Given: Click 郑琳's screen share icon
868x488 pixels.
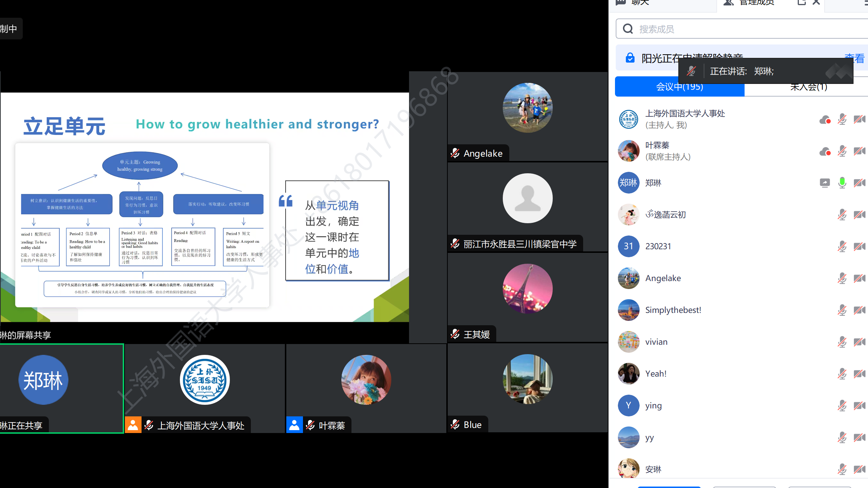Looking at the screenshot, I should pyautogui.click(x=825, y=183).
